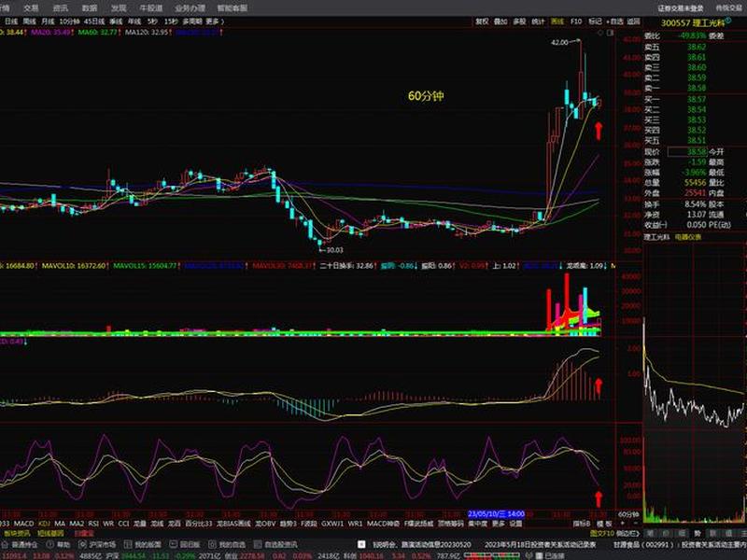747x560 pixels.
Task: Click the 买一 price 38.57
Action: click(697, 99)
